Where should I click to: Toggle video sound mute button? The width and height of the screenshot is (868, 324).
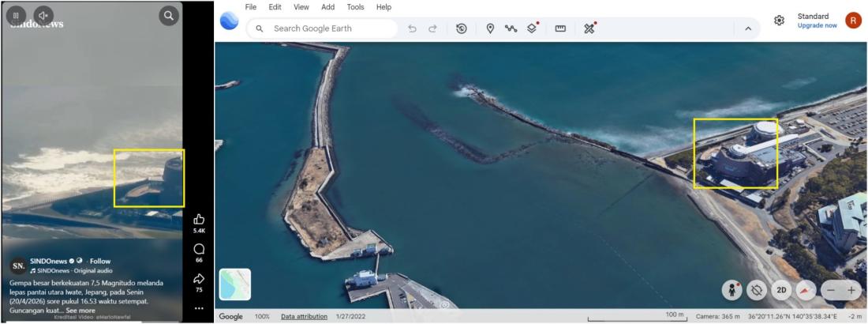tap(43, 15)
